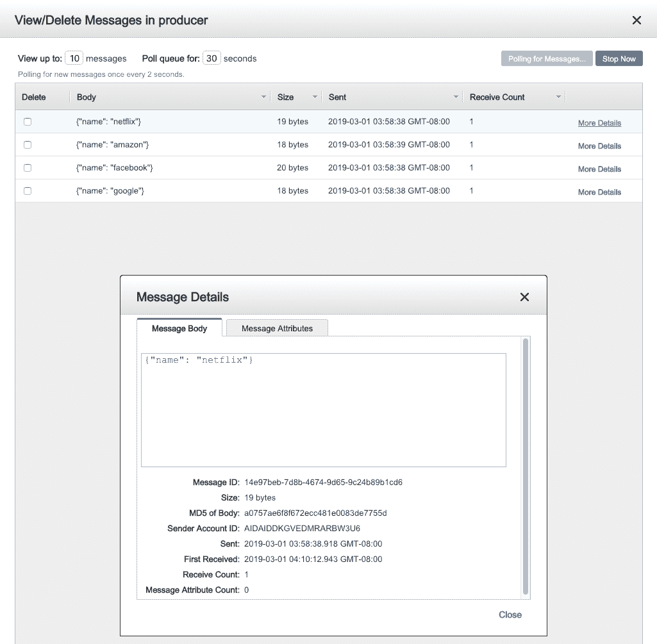Click the MD5 of Body hash value
This screenshot has height=644, width=657.
(315, 513)
